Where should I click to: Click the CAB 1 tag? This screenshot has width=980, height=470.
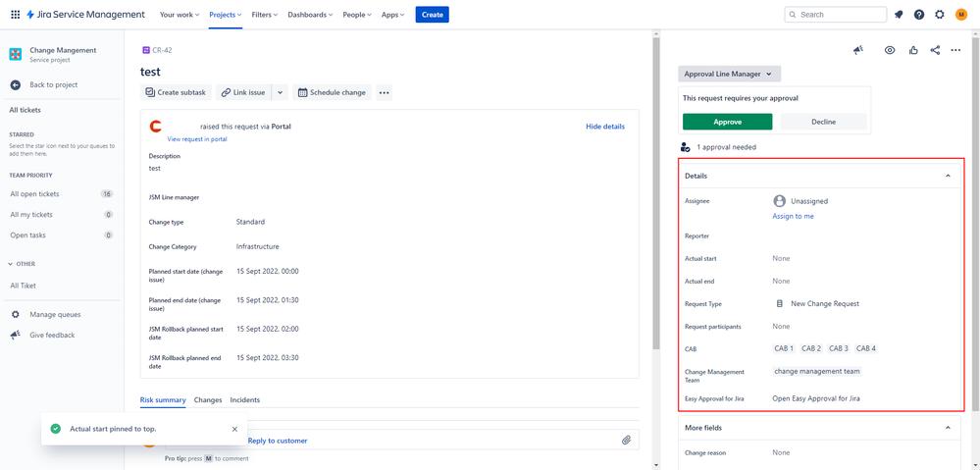784,348
